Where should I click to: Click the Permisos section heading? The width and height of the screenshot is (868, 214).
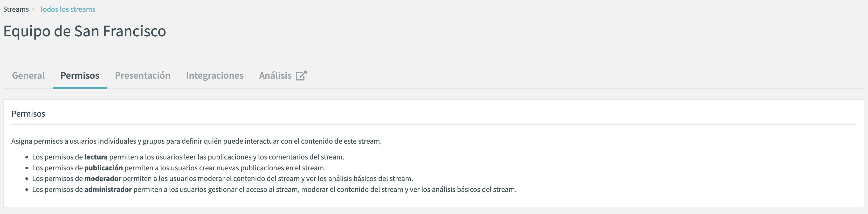28,114
